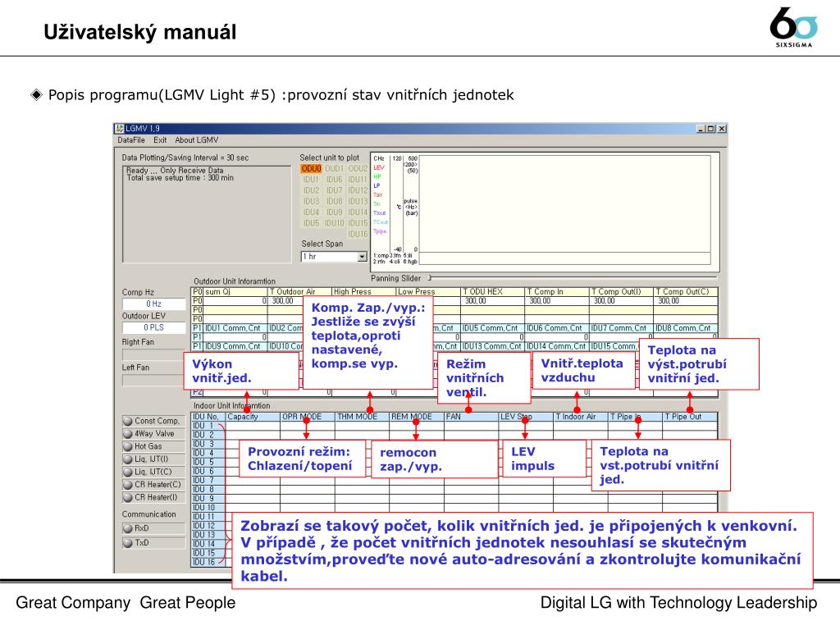This screenshot has width=840, height=630.
Task: Click the T ODU HEX column header
Action: 493,292
